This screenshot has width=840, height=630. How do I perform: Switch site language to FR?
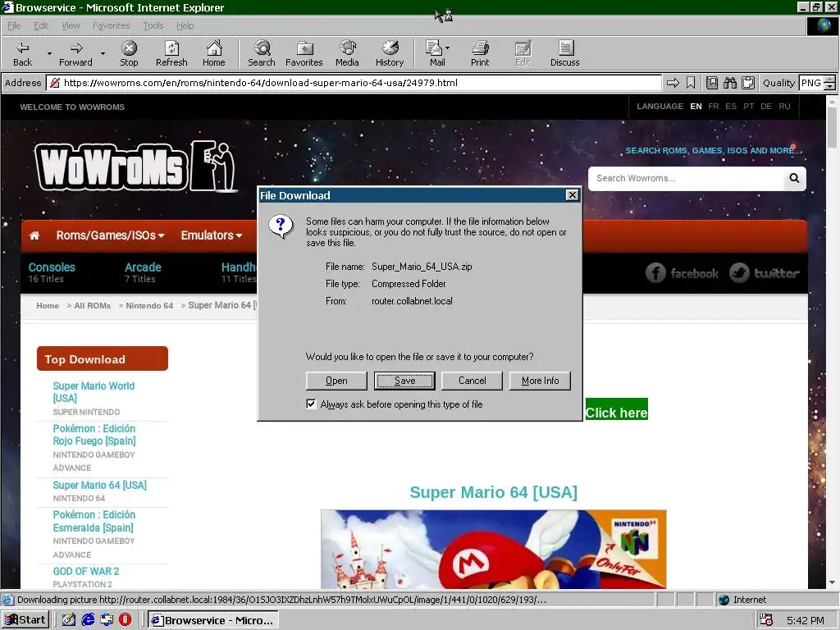pos(713,106)
